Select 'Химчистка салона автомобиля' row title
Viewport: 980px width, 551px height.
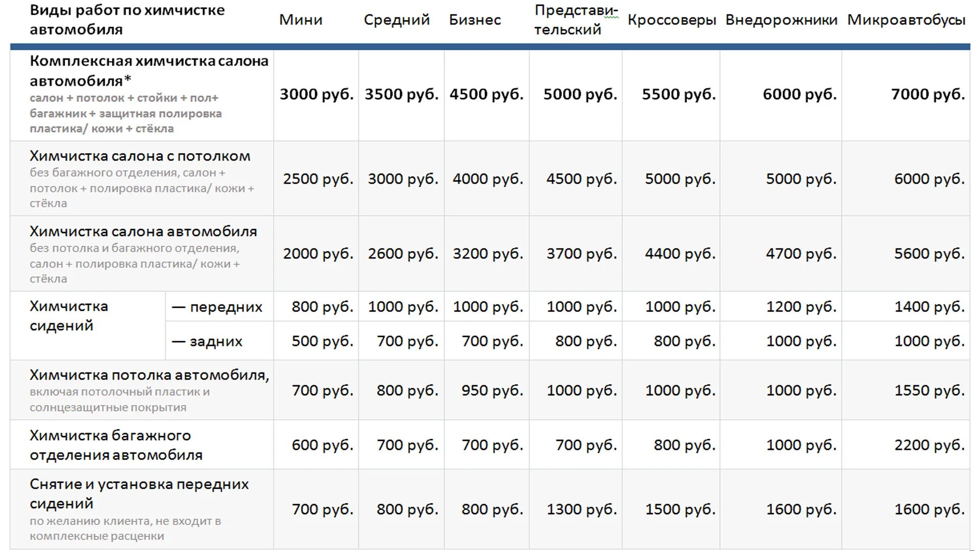click(143, 231)
